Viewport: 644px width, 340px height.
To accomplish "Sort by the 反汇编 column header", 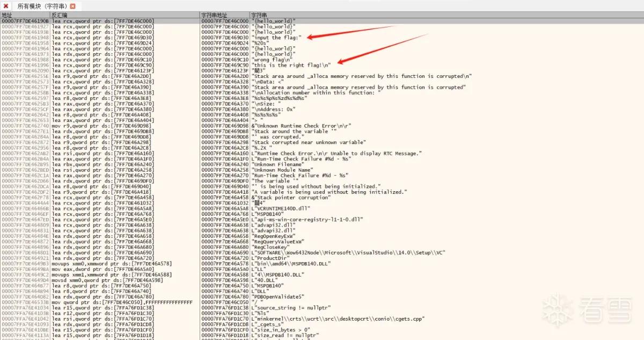I will (125, 15).
